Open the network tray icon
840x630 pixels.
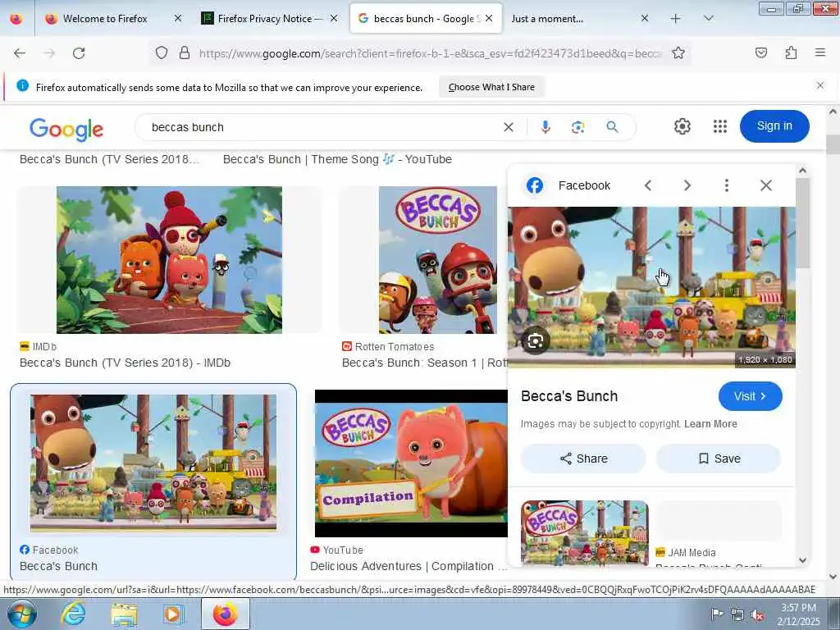tap(737, 615)
